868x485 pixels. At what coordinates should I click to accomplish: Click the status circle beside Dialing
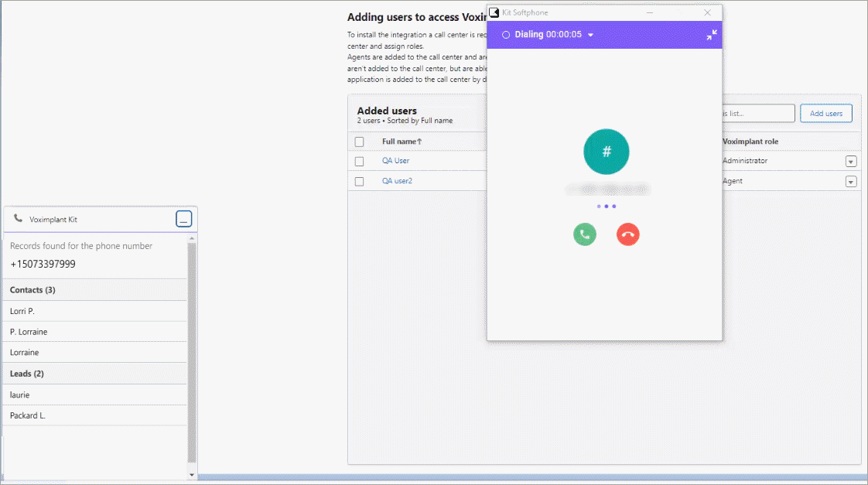[x=506, y=35]
